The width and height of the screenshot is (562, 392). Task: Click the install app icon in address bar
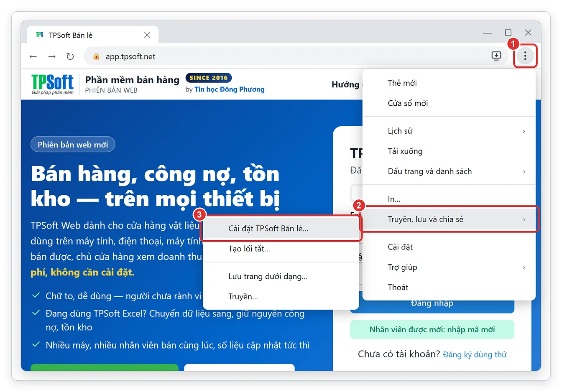click(x=496, y=56)
